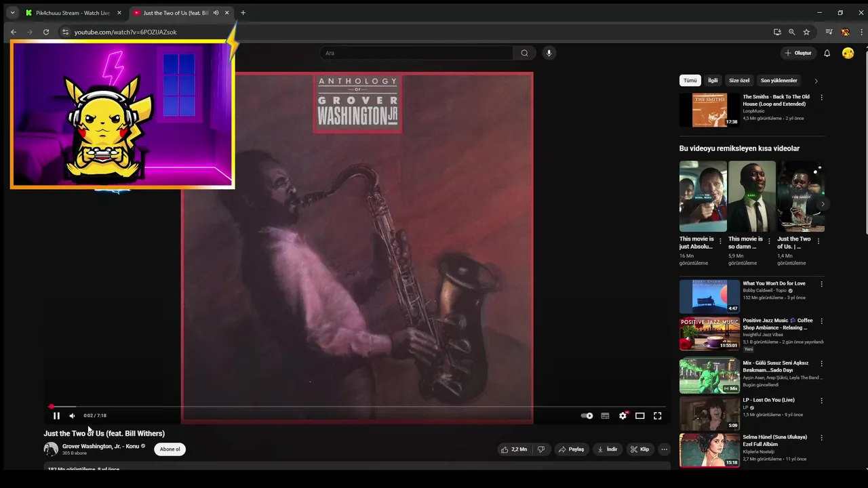Viewport: 868px width, 488px height.
Task: Open the tab search dropdown arrow
Action: [x=12, y=13]
